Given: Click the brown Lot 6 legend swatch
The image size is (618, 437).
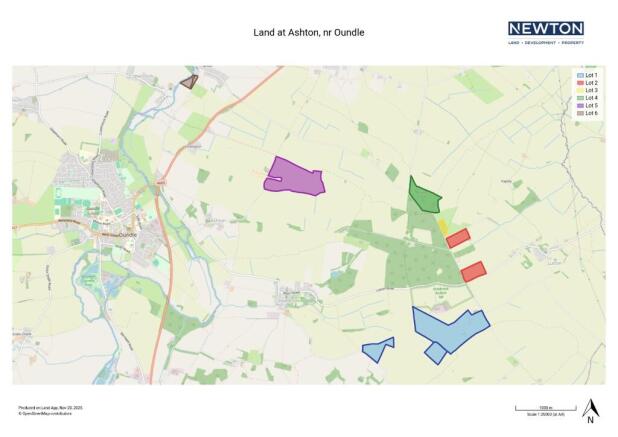Looking at the screenshot, I should click(x=579, y=112).
